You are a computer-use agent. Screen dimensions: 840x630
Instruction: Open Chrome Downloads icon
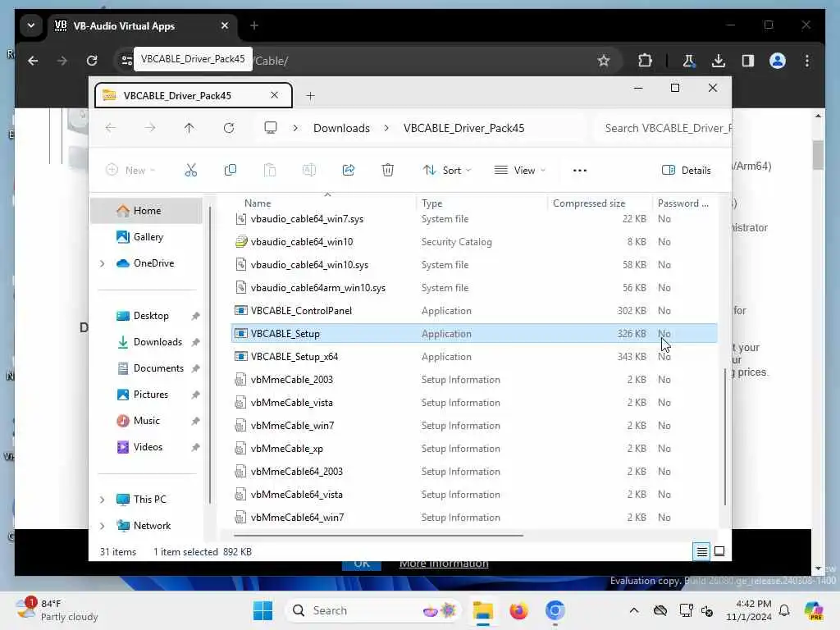(x=719, y=61)
